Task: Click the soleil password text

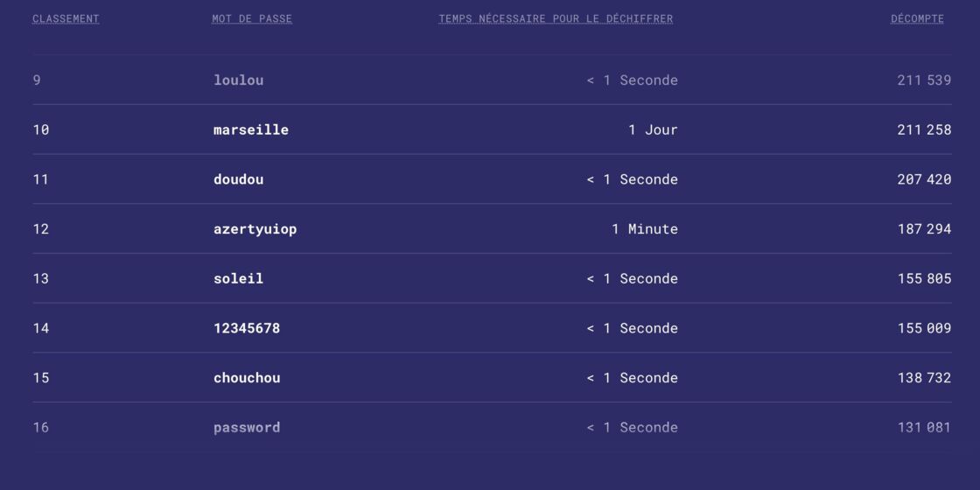Action: [238, 279]
